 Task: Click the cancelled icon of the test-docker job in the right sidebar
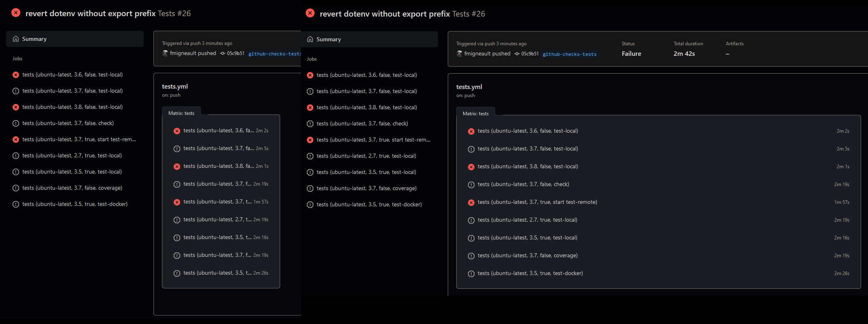[x=310, y=205]
